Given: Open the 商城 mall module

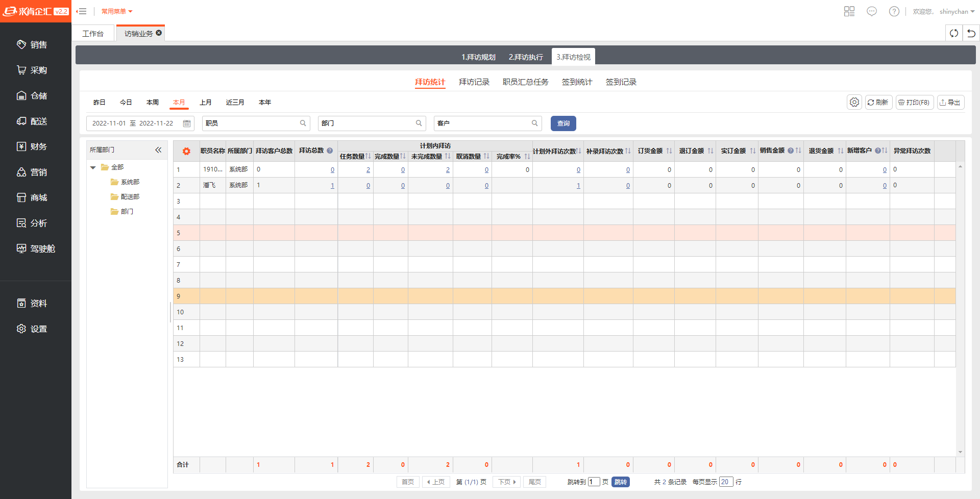Looking at the screenshot, I should (32, 198).
